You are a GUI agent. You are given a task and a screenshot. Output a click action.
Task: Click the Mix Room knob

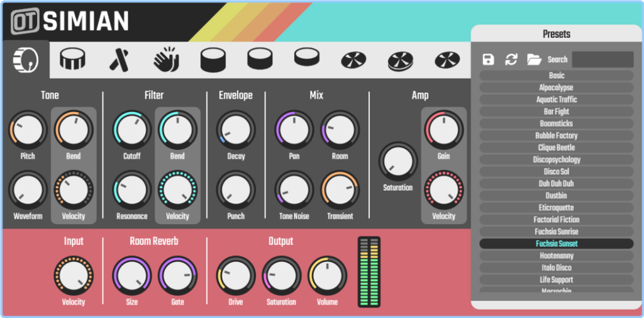click(340, 130)
